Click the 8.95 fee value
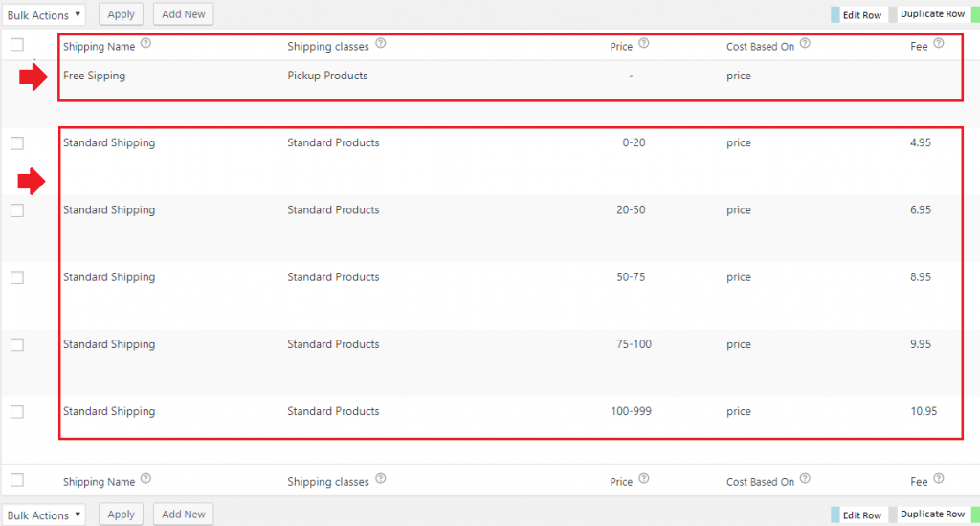Viewport: 980px width, 526px height. click(x=921, y=276)
